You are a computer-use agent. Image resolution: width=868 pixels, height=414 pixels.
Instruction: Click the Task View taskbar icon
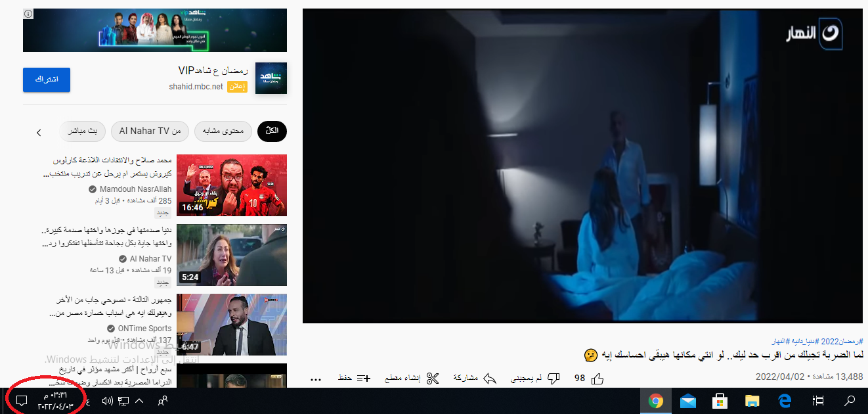point(818,401)
